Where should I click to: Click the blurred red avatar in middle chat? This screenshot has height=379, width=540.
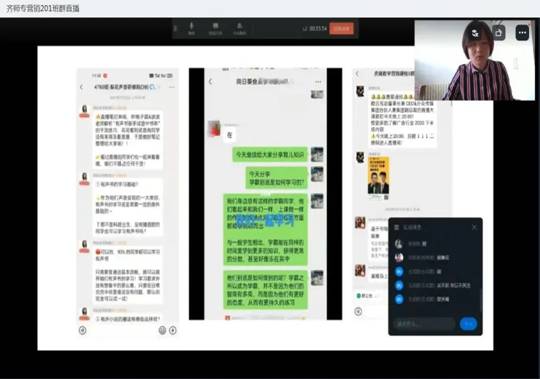point(214,129)
